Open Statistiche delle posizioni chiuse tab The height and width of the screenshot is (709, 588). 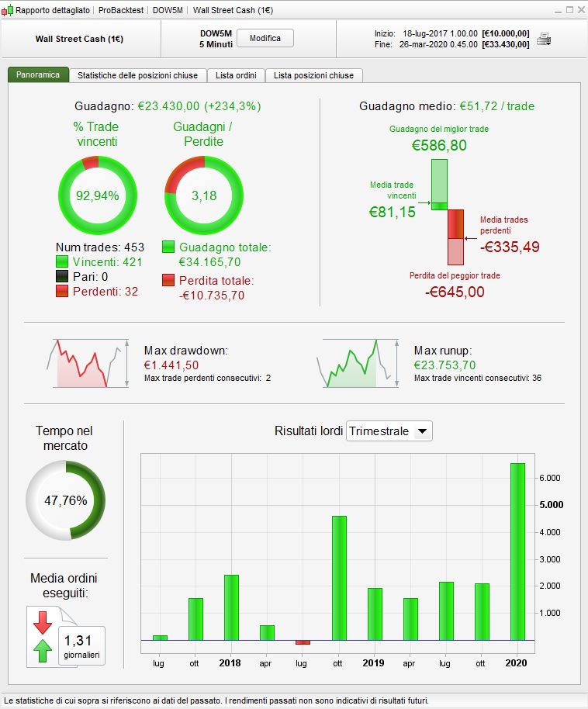(x=137, y=75)
